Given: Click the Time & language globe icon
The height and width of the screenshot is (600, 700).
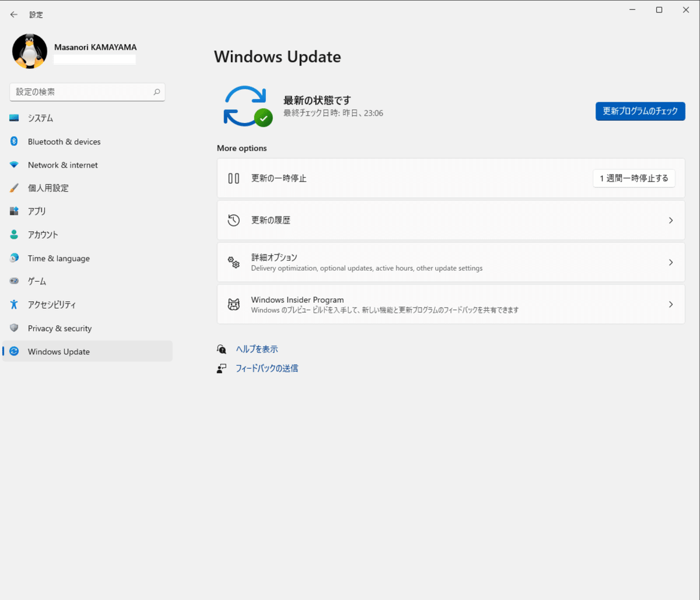Looking at the screenshot, I should pyautogui.click(x=15, y=258).
